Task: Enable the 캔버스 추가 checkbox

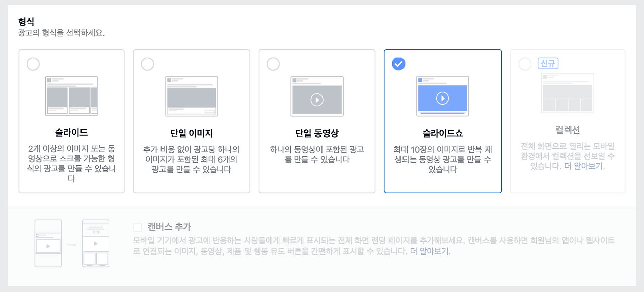Action: (137, 227)
